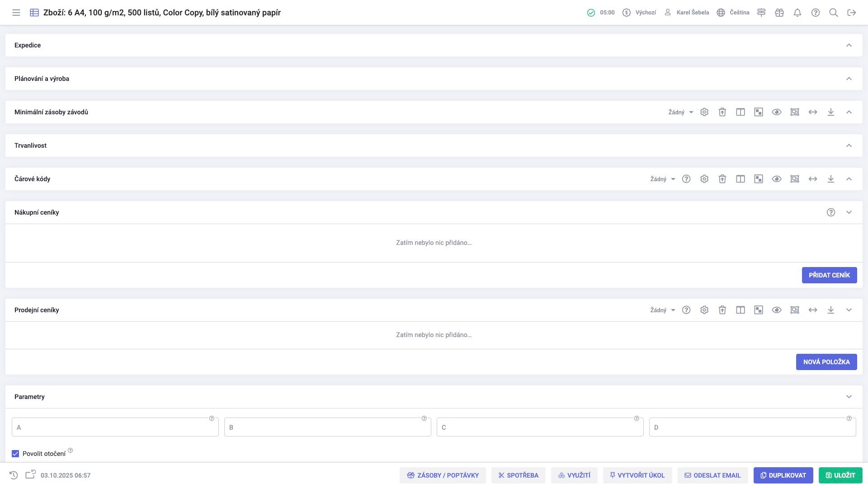Click download icon in Prodejní ceníky row
This screenshot has width=868, height=488.
tap(831, 310)
